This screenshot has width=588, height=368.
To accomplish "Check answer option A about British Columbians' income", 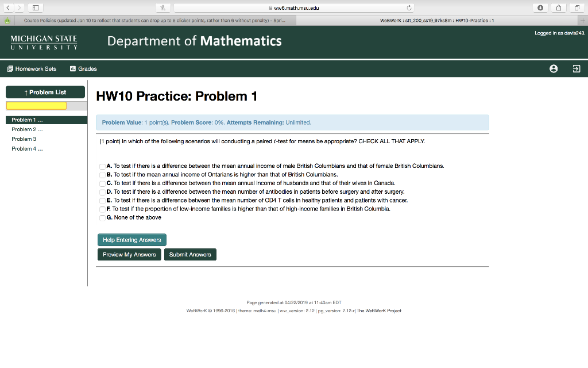I will [x=101, y=166].
